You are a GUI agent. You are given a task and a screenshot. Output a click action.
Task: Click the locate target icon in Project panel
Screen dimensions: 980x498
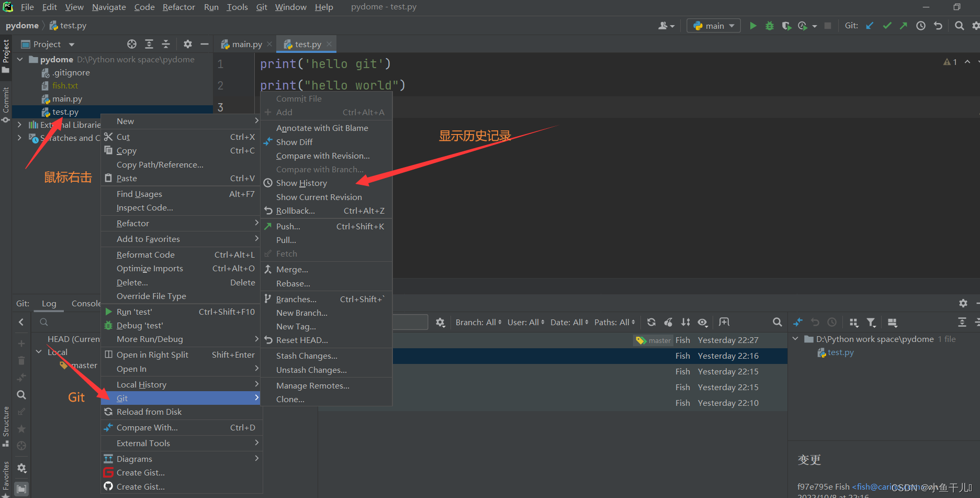132,44
